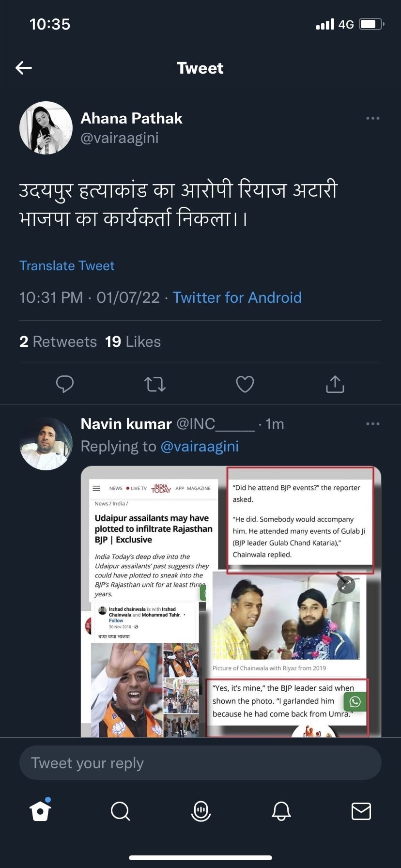Like the tweet with heart icon
The height and width of the screenshot is (868, 401).
point(245,384)
